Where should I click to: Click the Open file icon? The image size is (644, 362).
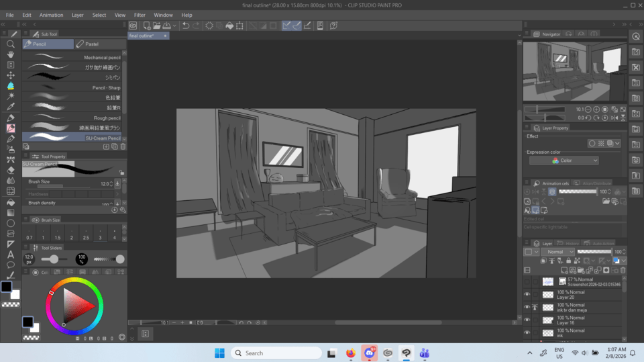point(156,26)
